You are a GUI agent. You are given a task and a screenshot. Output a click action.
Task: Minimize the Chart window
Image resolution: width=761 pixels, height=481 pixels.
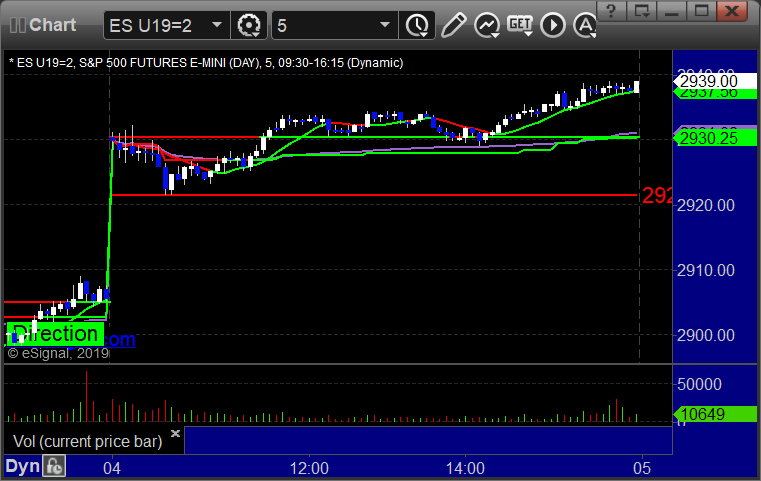pos(671,11)
